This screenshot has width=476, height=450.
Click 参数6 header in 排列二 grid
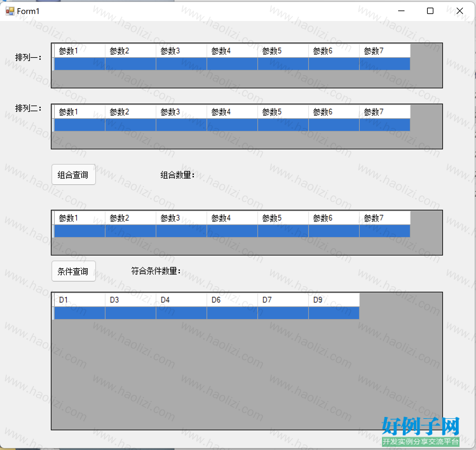point(334,112)
